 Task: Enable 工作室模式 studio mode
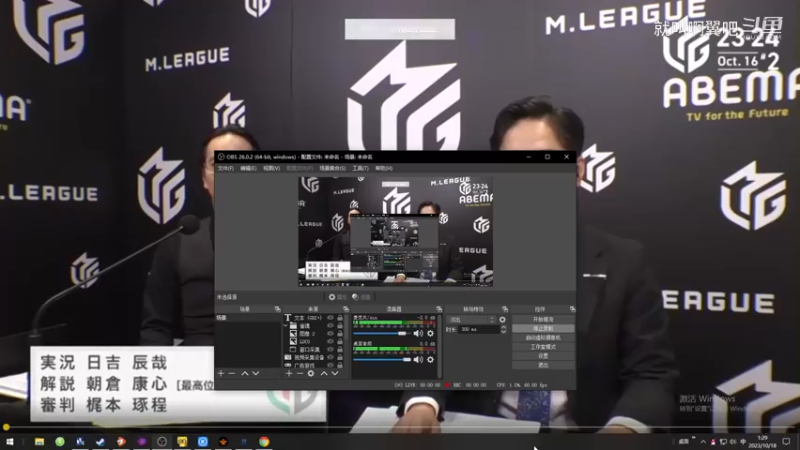543,347
